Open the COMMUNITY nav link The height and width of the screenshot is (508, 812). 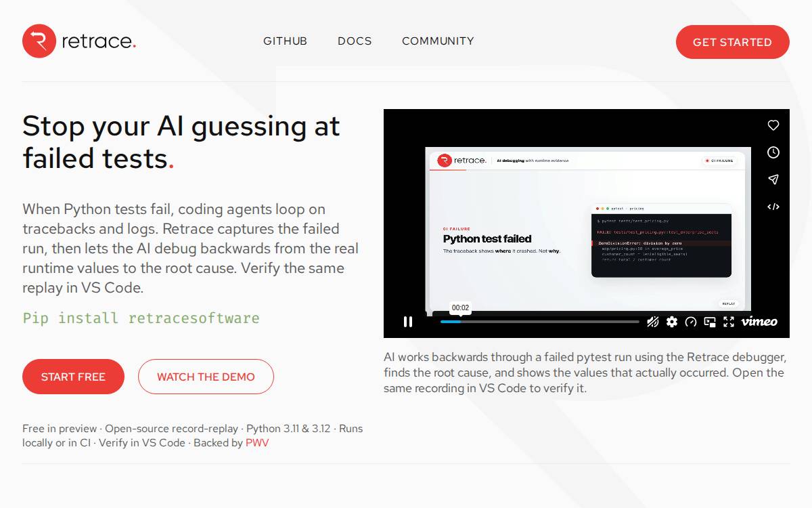tap(438, 41)
